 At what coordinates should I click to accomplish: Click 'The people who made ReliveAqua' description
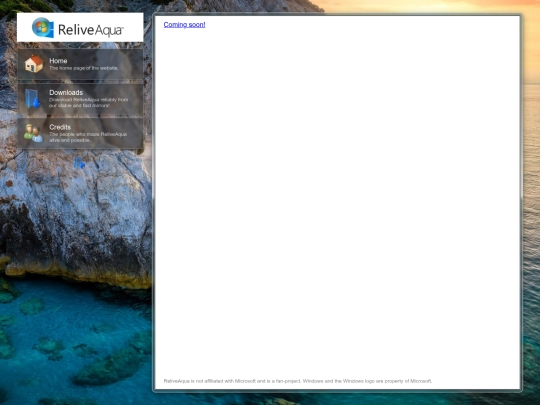click(x=88, y=137)
